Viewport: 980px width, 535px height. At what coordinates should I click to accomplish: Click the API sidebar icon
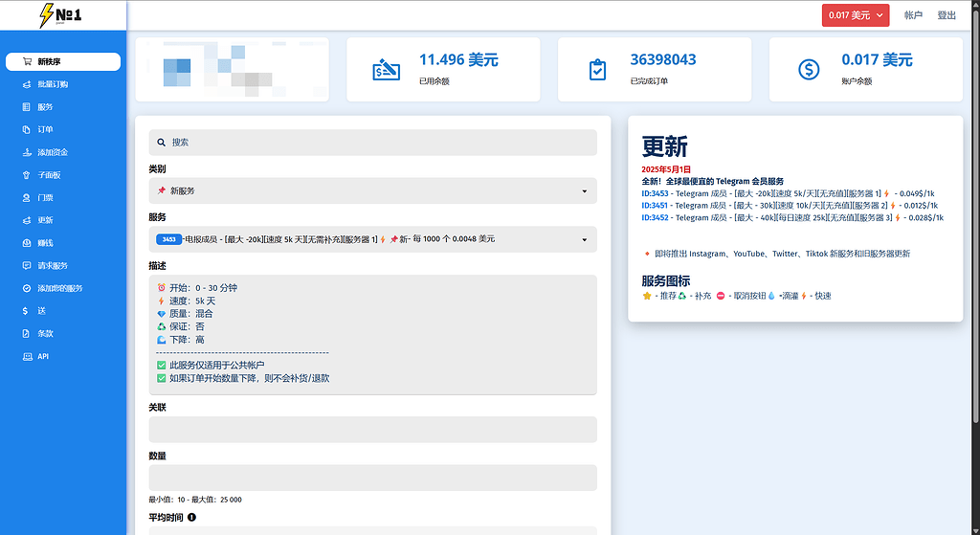click(x=28, y=356)
